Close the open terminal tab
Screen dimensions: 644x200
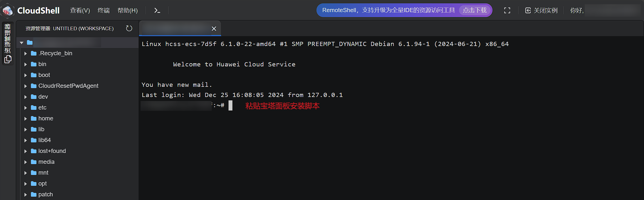(214, 29)
